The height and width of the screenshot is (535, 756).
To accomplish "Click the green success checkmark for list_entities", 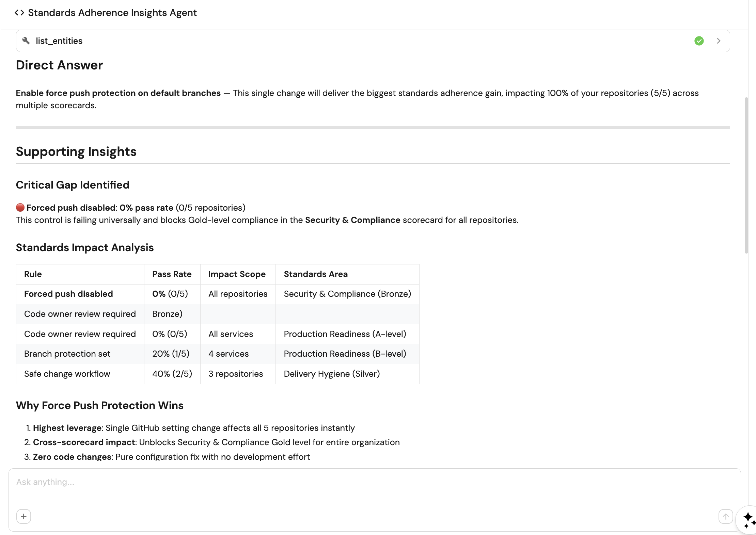I will [699, 41].
